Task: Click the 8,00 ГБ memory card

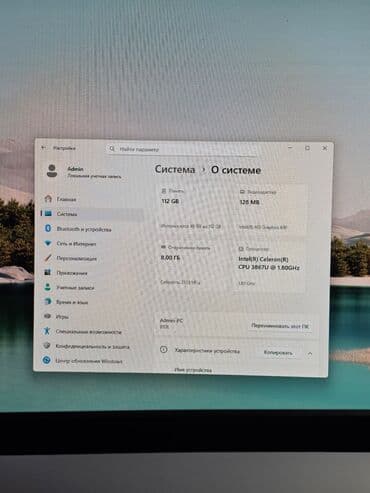Action: pyautogui.click(x=194, y=266)
